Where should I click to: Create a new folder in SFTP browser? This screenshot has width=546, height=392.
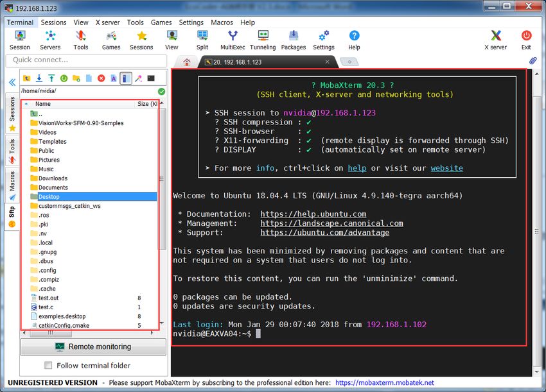point(76,78)
